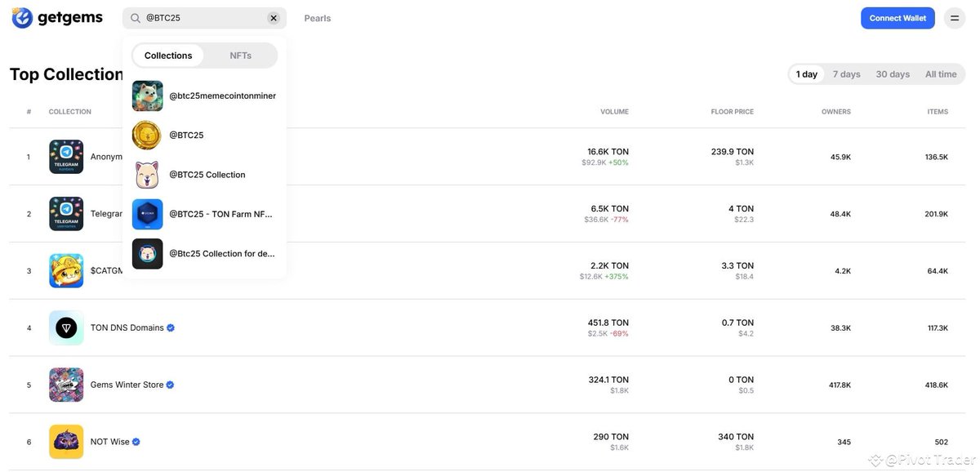Click the TON DNS Domains verified badge
This screenshot has height=472, width=980.
[x=171, y=328]
